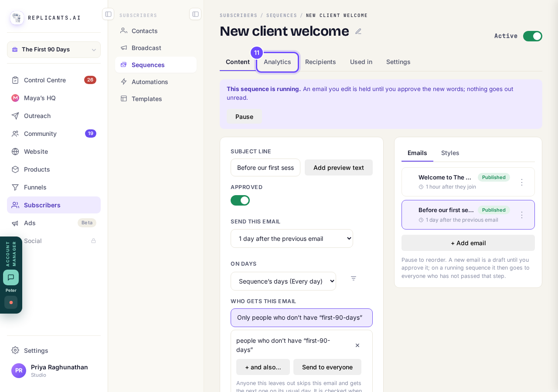The height and width of the screenshot is (392, 558).
Task: Open the Sequences breadcrumb link
Action: [x=282, y=15]
